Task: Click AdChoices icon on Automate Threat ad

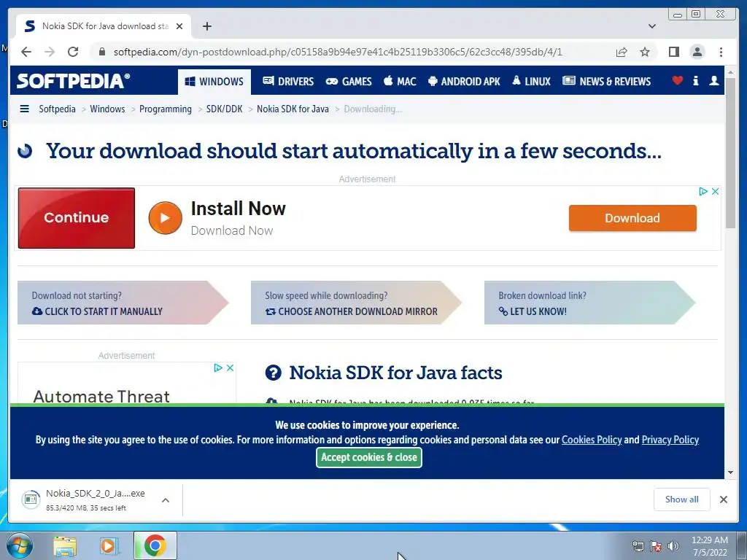Action: tap(217, 367)
